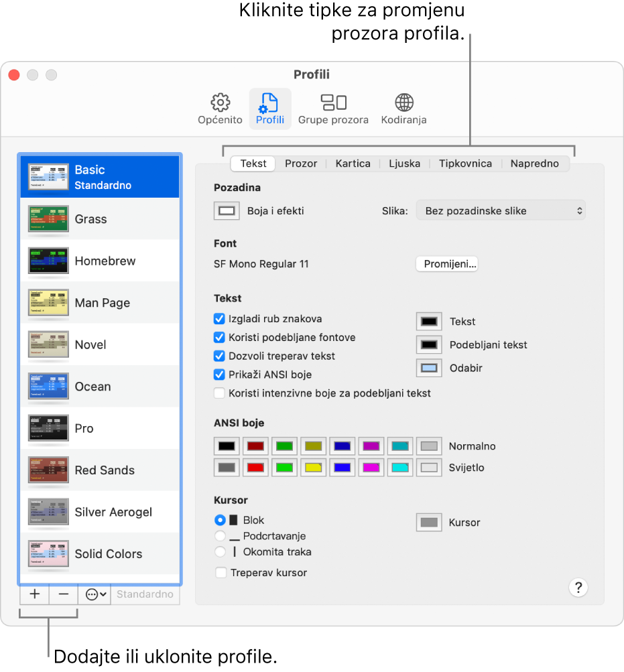624x672 pixels.
Task: Open the Kartica tab
Action: (x=353, y=163)
